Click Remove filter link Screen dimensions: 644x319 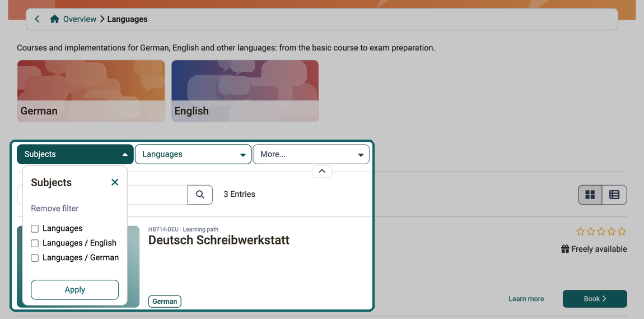point(55,209)
